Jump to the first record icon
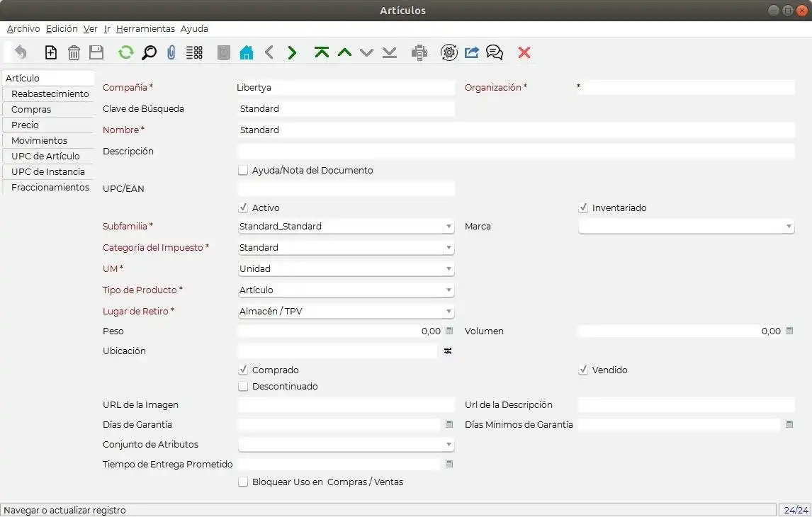 tap(322, 52)
